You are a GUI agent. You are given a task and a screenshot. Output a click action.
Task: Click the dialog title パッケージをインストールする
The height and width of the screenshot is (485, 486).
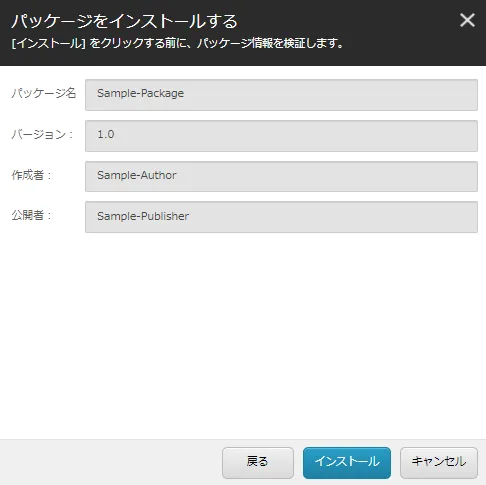point(124,21)
